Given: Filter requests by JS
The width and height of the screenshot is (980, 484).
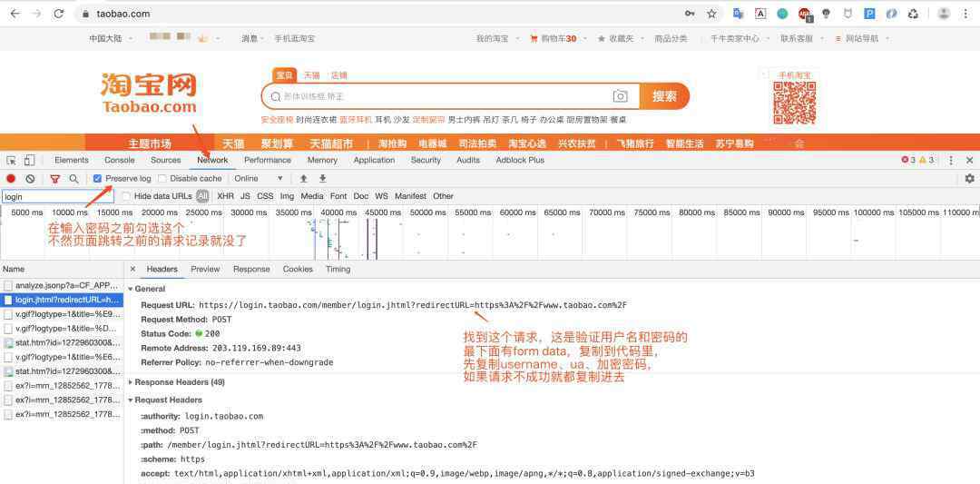Looking at the screenshot, I should coord(245,196).
